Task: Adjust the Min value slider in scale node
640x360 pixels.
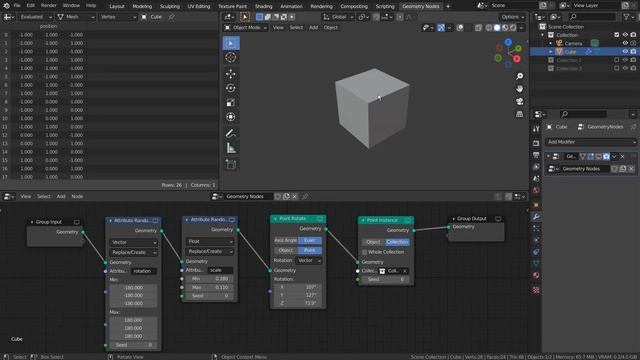Action: click(210, 279)
